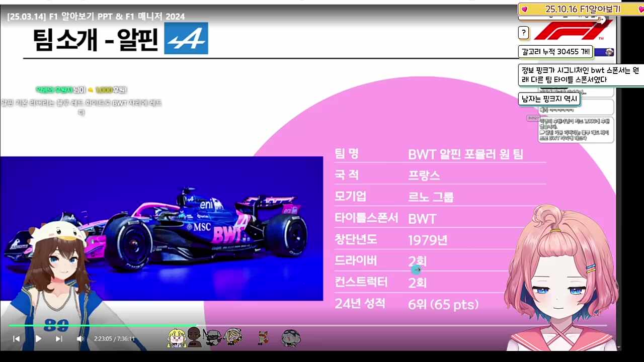
Task: Click the red F1 logo
Action: (573, 30)
